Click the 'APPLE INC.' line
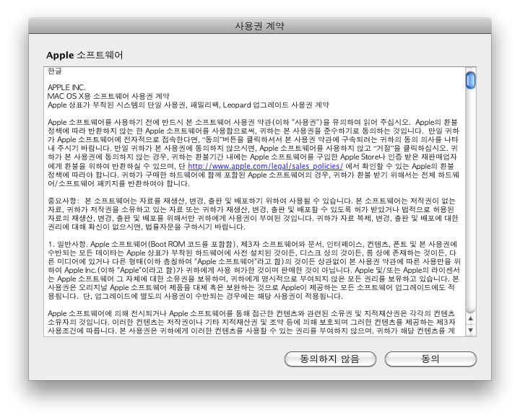This screenshot has width=520, height=420. 66,87
